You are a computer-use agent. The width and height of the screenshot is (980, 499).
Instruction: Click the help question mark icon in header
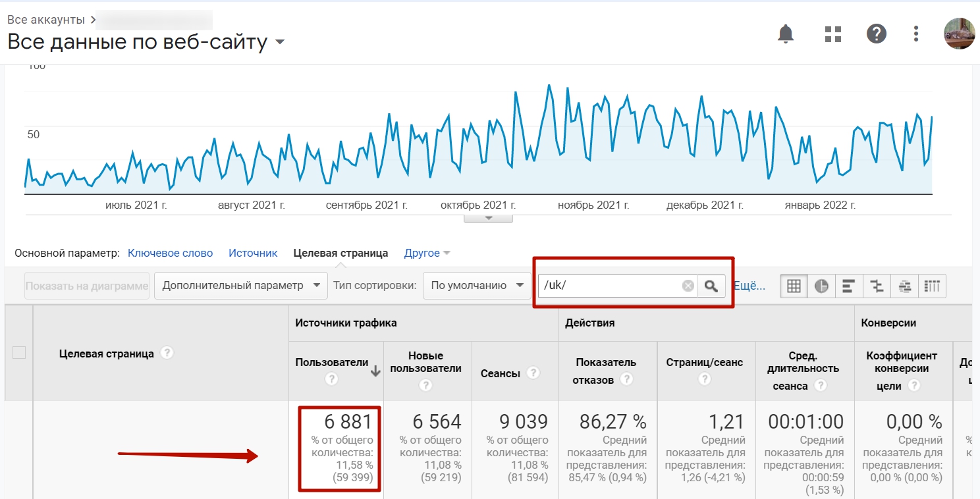point(876,34)
